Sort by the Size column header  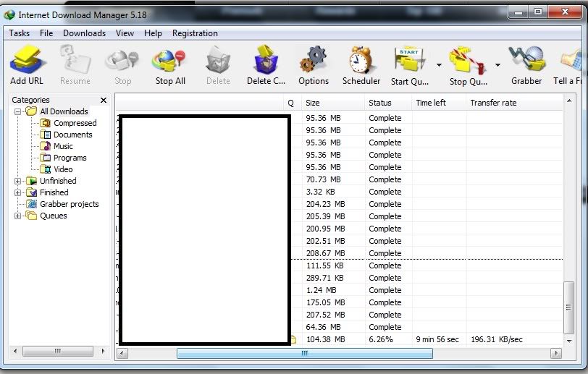(x=333, y=103)
